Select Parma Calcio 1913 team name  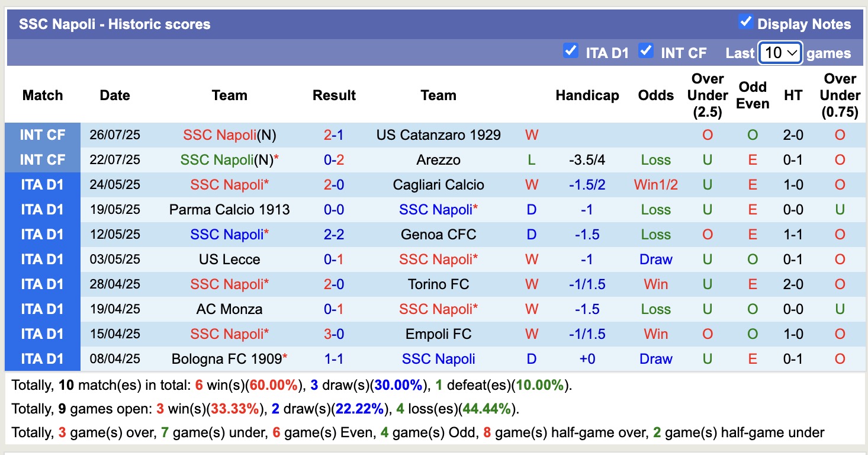pos(230,209)
